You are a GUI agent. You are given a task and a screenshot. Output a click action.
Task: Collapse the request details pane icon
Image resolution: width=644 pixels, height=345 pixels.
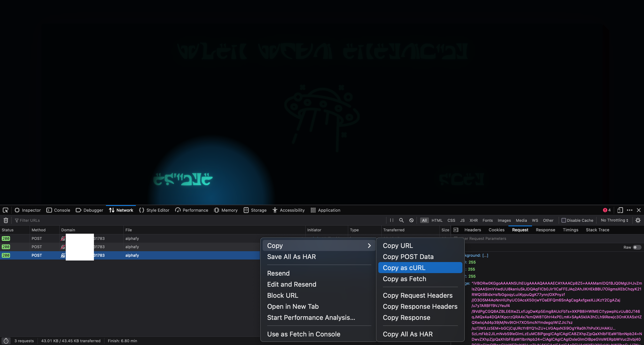pyautogui.click(x=456, y=230)
